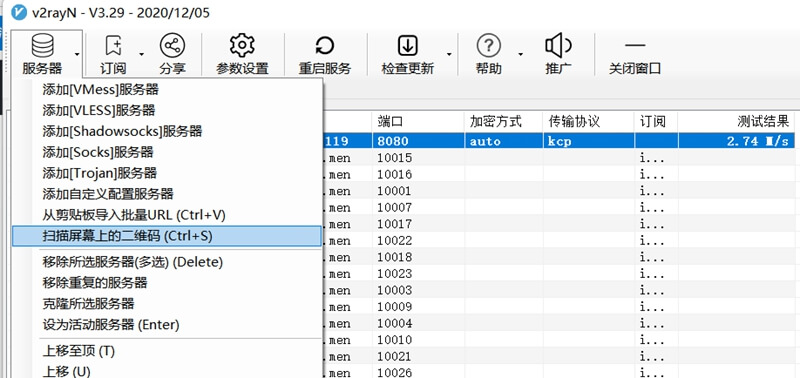
Task: Click 检查更新 download update icon
Action: coord(407,46)
